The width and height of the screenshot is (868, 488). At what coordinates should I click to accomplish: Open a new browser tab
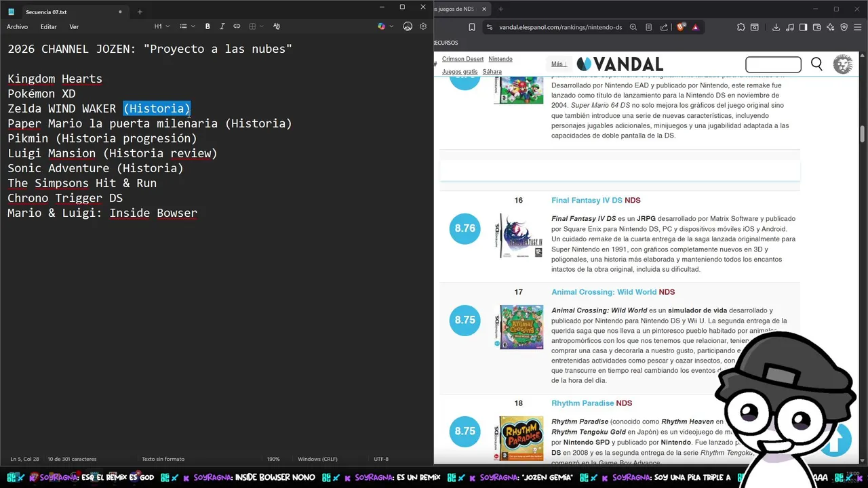501,9
